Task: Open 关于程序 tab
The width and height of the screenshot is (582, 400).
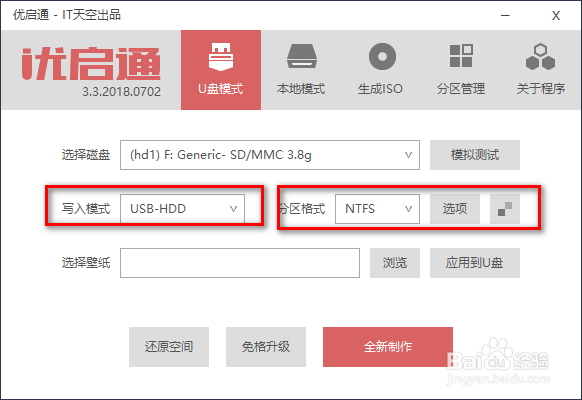Action: (541, 70)
